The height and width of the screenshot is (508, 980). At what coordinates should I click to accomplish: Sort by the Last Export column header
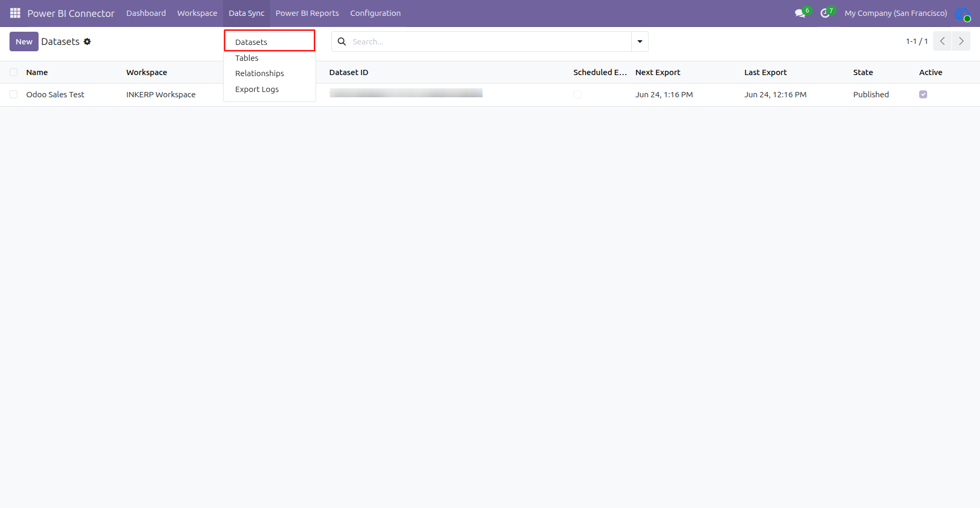[765, 72]
